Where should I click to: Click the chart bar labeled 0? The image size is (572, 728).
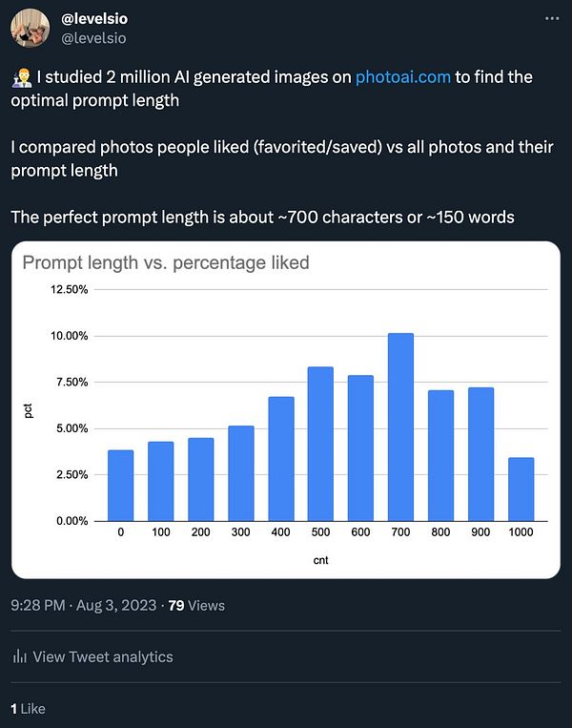(x=120, y=486)
